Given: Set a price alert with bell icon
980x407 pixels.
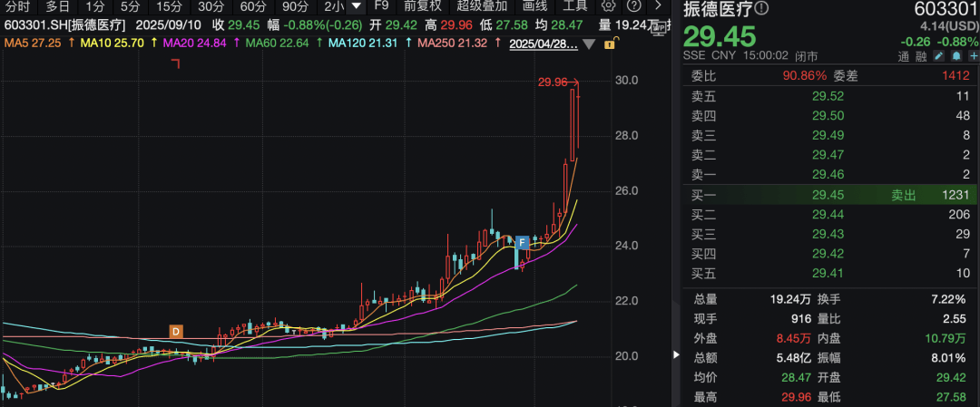Looking at the screenshot, I should pos(956,56).
